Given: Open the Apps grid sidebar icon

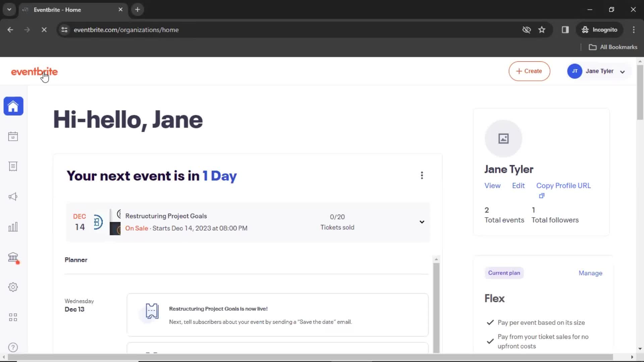Looking at the screenshot, I should pyautogui.click(x=13, y=317).
